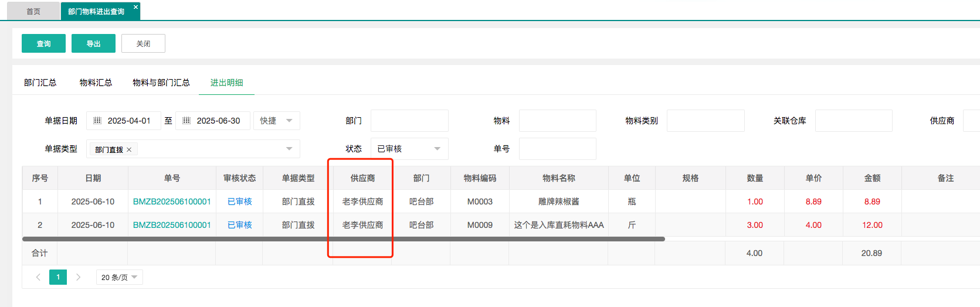Image resolution: width=980 pixels, height=307 pixels.
Task: Close the 部门物料进出查询 tab
Action: [x=135, y=8]
